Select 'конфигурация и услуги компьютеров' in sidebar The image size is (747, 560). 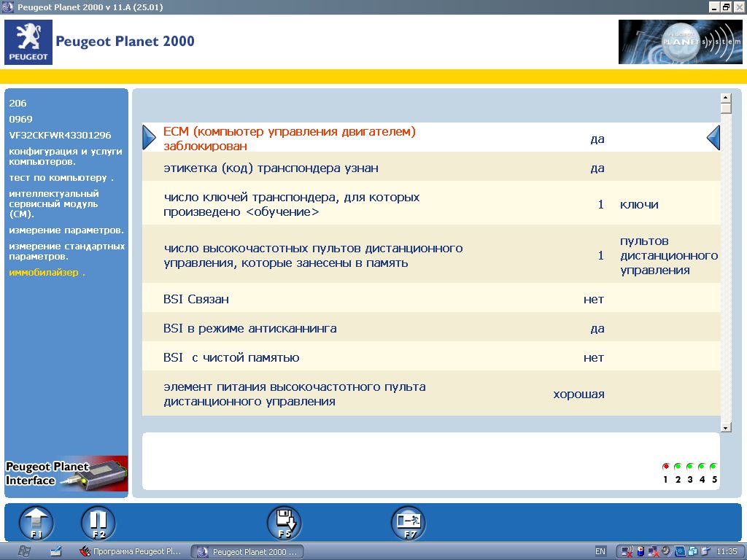coord(65,156)
